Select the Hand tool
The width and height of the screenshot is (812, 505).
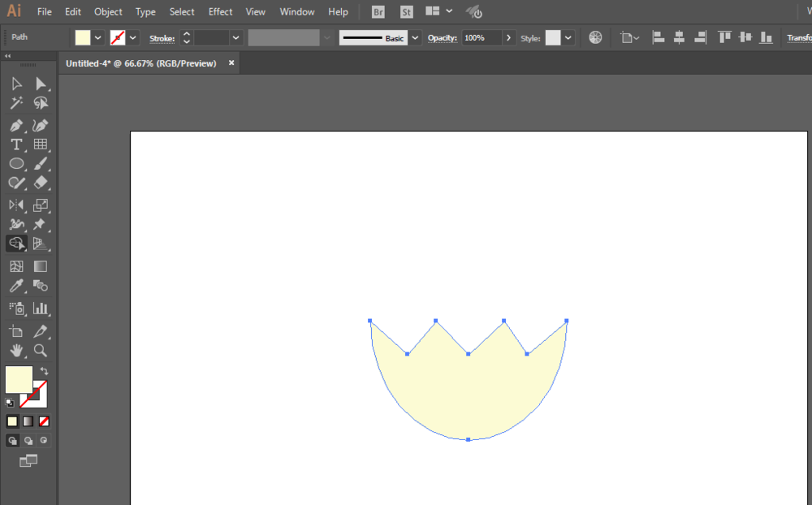16,351
